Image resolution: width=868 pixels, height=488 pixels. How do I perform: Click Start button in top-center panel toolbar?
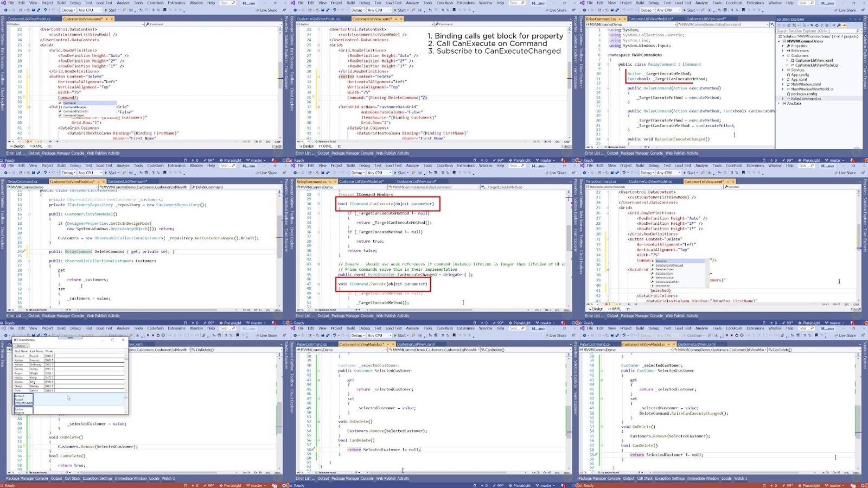coord(402,10)
